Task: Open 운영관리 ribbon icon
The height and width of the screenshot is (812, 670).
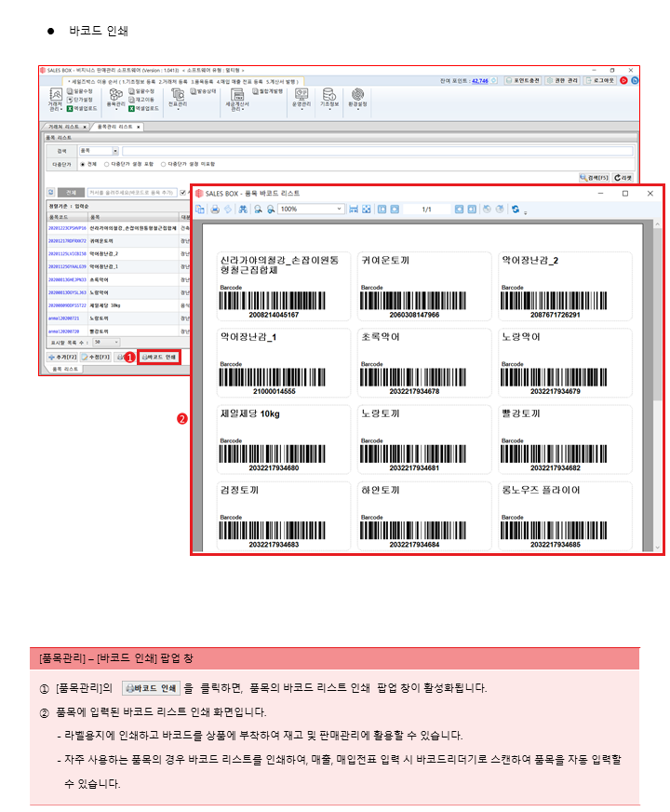Action: 301,98
